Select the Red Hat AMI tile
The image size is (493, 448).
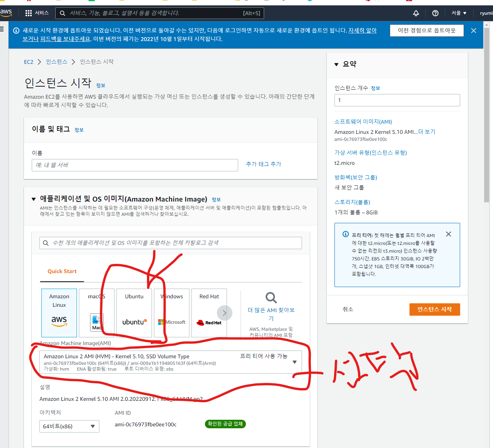point(209,313)
